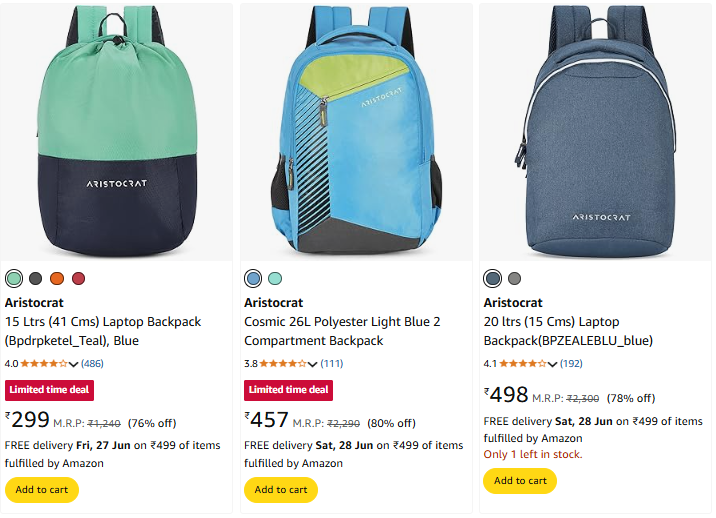Viewport: 716px width, 518px height.
Task: Expand the 4.1 star rating popover chevron
Action: coord(552,364)
